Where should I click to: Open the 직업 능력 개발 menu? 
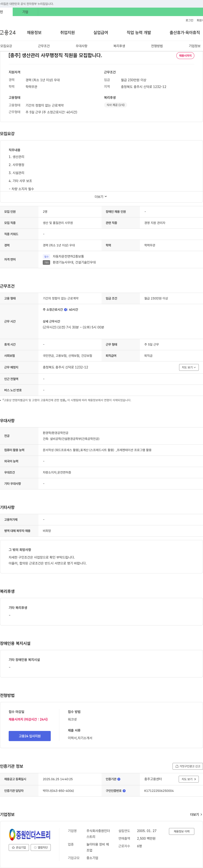pyautogui.click(x=139, y=33)
